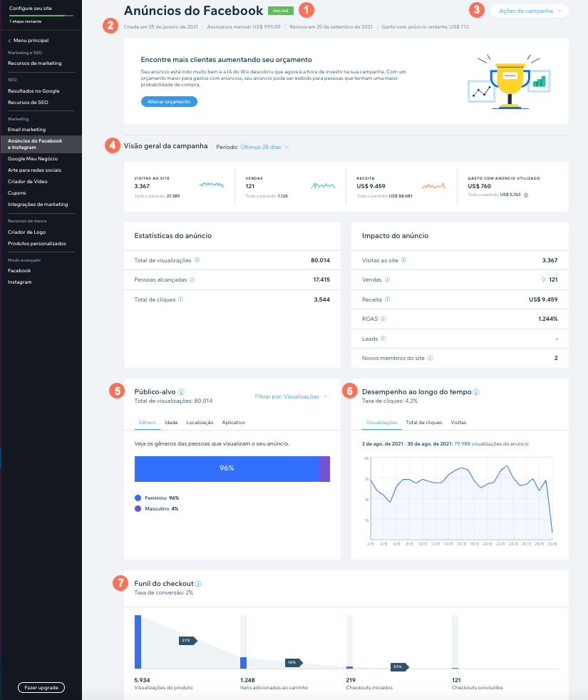Click info icon next to Total de visualizações
The width and height of the screenshot is (588, 700).
197,259
